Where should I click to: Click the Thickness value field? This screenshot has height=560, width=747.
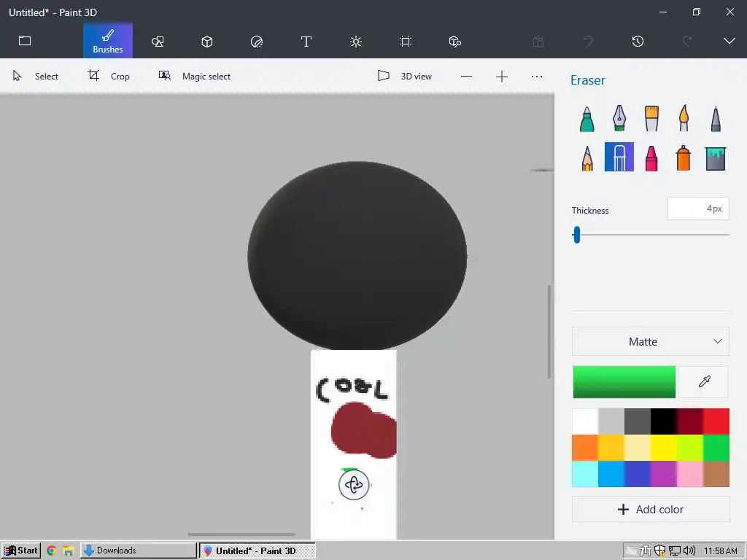698,209
